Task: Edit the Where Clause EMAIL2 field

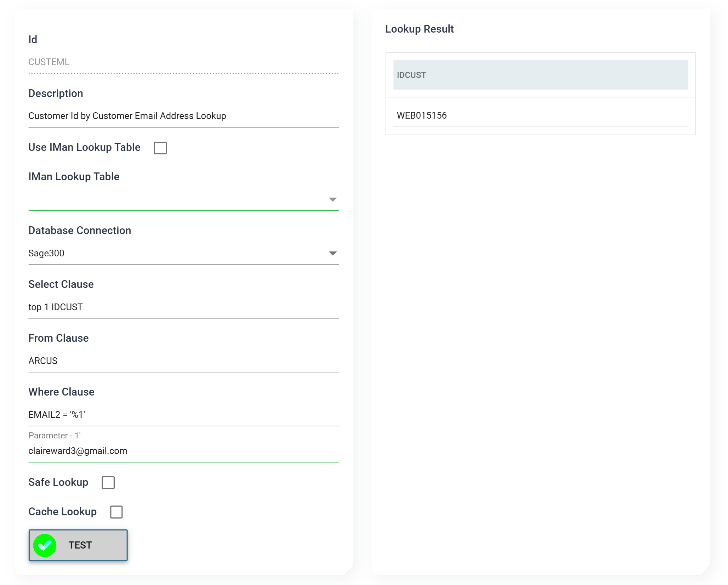Action: (x=183, y=415)
